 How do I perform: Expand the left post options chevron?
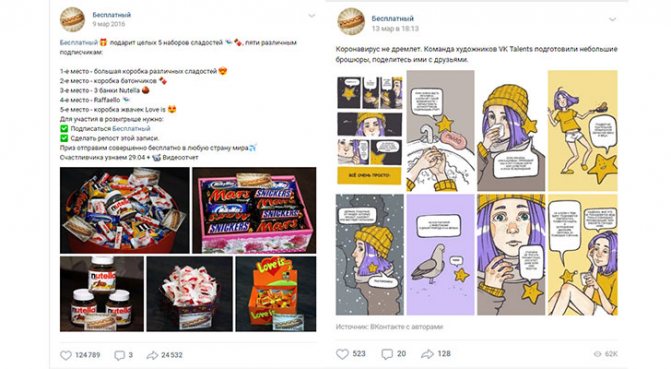[312, 16]
